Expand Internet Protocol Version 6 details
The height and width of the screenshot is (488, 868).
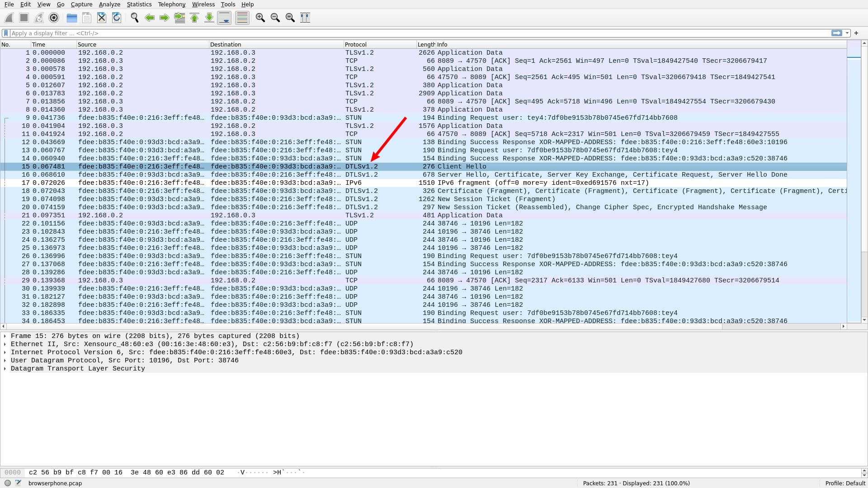pyautogui.click(x=5, y=352)
